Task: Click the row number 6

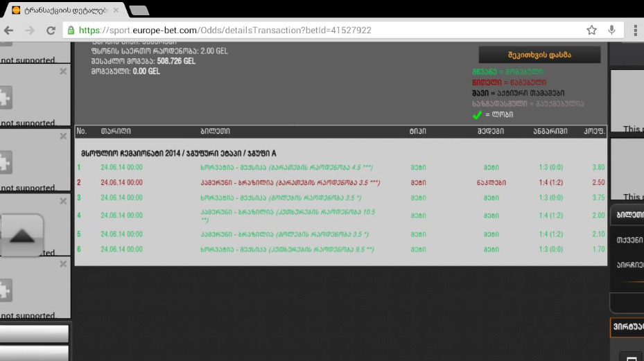Action: 79,249
